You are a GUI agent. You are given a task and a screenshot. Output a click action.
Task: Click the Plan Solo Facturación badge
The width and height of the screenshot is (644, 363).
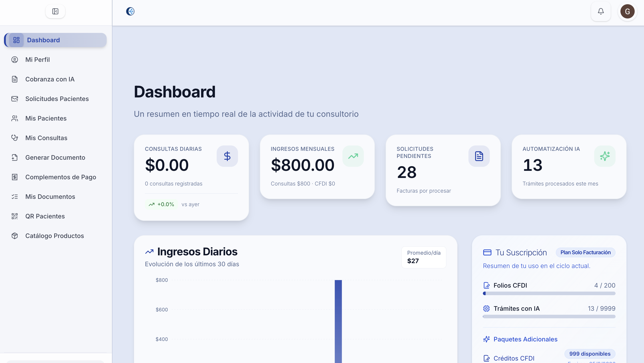coord(586,252)
